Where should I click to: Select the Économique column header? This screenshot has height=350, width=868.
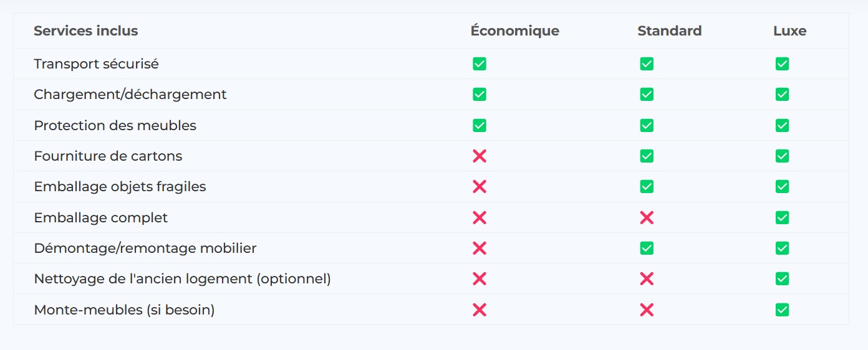pyautogui.click(x=514, y=31)
